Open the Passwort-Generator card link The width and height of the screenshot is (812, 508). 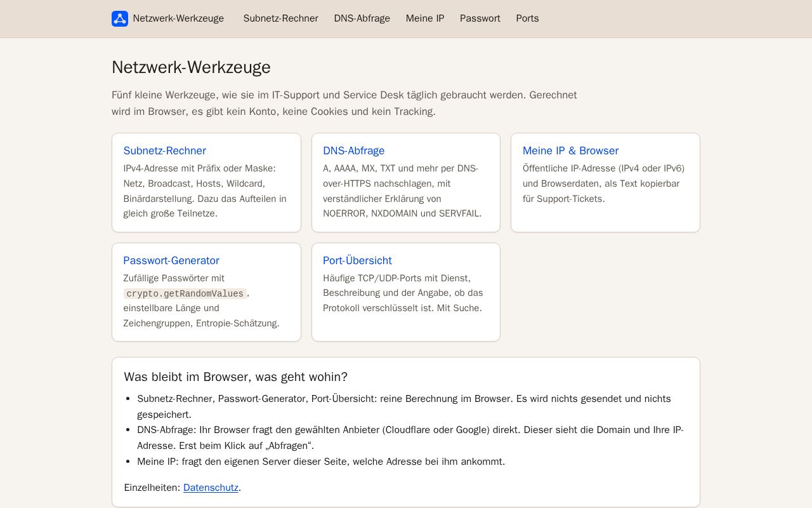click(171, 260)
